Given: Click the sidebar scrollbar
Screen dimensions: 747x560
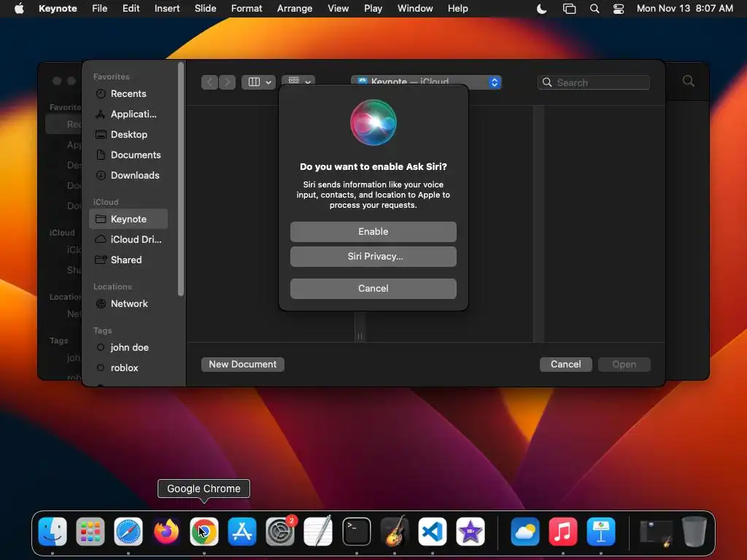Looking at the screenshot, I should pyautogui.click(x=181, y=179).
